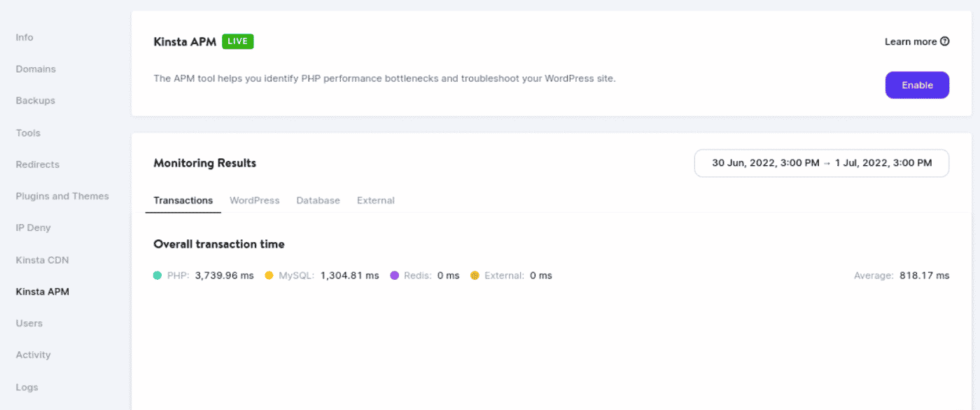Click the yellow MySQL legend dot
The height and width of the screenshot is (410, 980).
tap(269, 276)
